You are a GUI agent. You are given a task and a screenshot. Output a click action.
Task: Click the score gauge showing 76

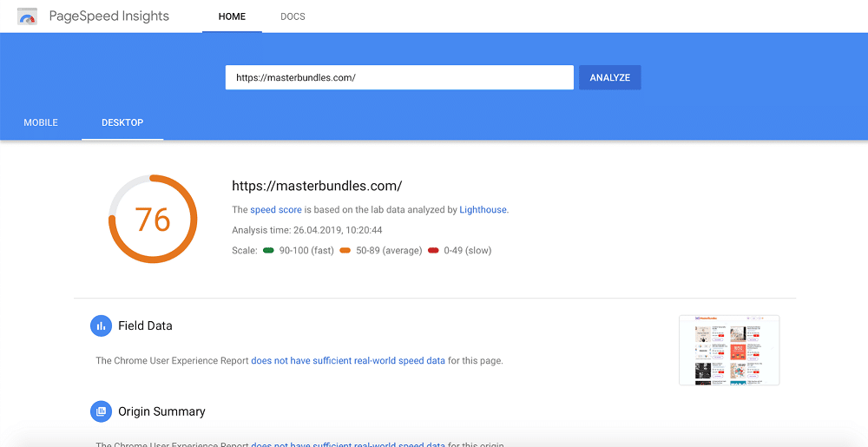153,219
